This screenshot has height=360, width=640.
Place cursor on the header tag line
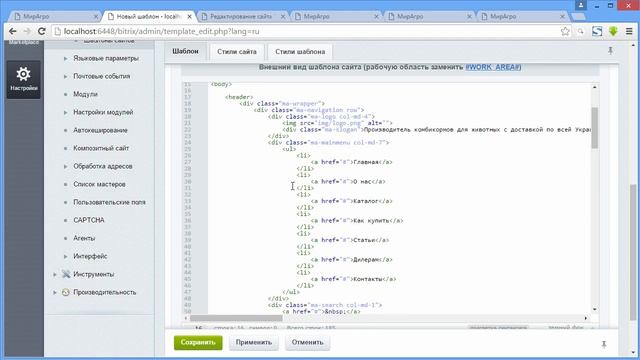pos(239,97)
